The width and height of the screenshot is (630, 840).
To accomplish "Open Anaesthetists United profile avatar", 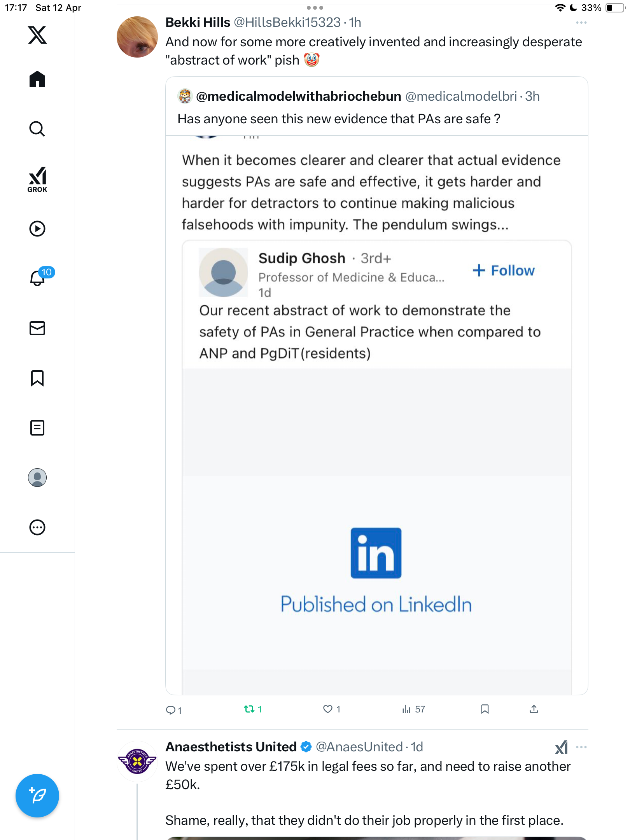I will [x=137, y=761].
